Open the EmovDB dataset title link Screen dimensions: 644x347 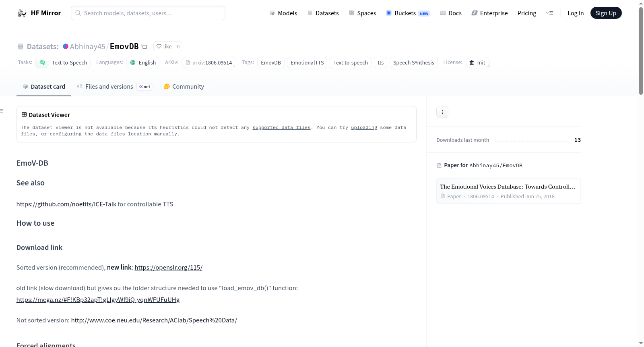click(124, 46)
